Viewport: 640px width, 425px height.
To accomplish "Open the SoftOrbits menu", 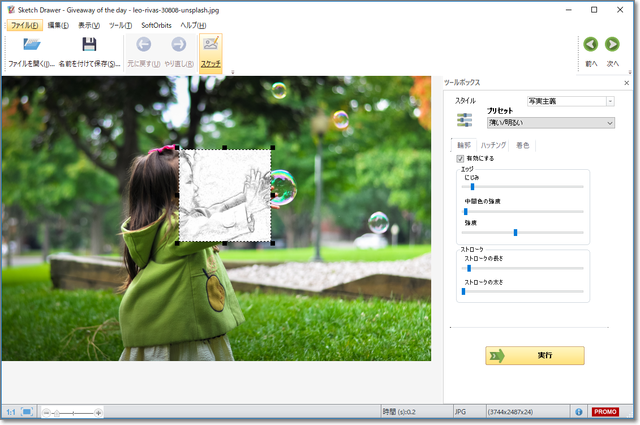I will pos(155,24).
